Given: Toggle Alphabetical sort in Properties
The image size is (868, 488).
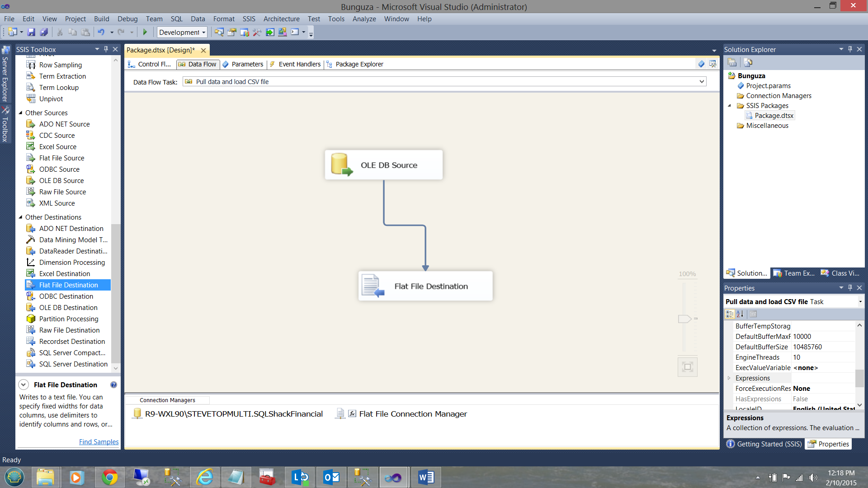Looking at the screenshot, I should [740, 314].
